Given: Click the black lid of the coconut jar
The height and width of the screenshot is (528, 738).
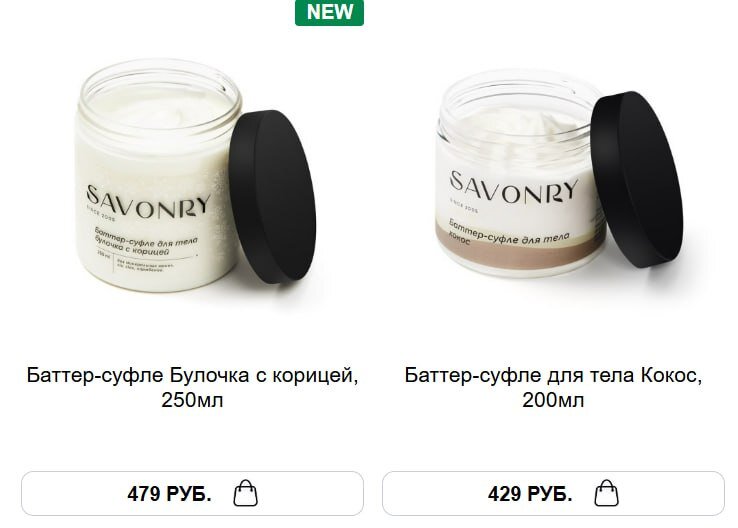Looking at the screenshot, I should [x=636, y=179].
